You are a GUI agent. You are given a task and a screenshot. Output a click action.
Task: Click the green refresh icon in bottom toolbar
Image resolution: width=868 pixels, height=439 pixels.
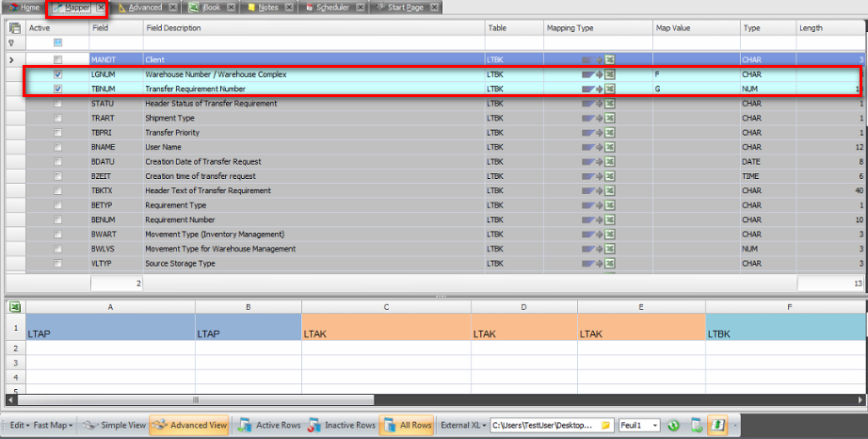coord(674,425)
